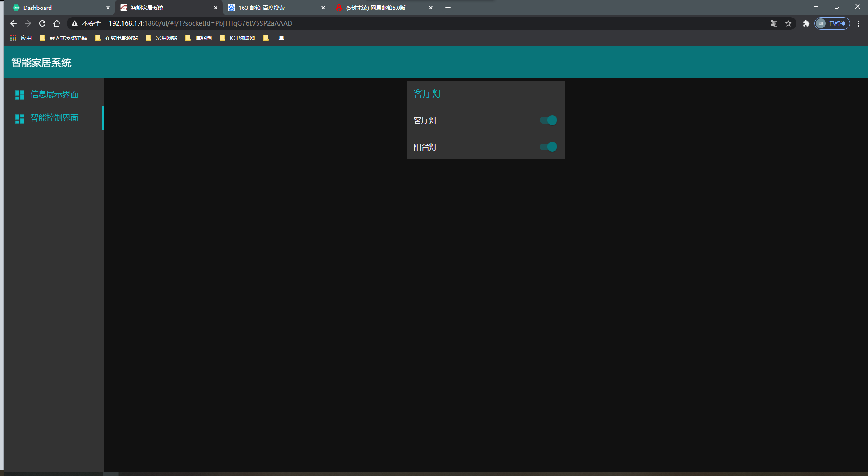Open the 嵌入式系统书籍 bookmark folder
The image size is (868, 476).
pyautogui.click(x=63, y=38)
